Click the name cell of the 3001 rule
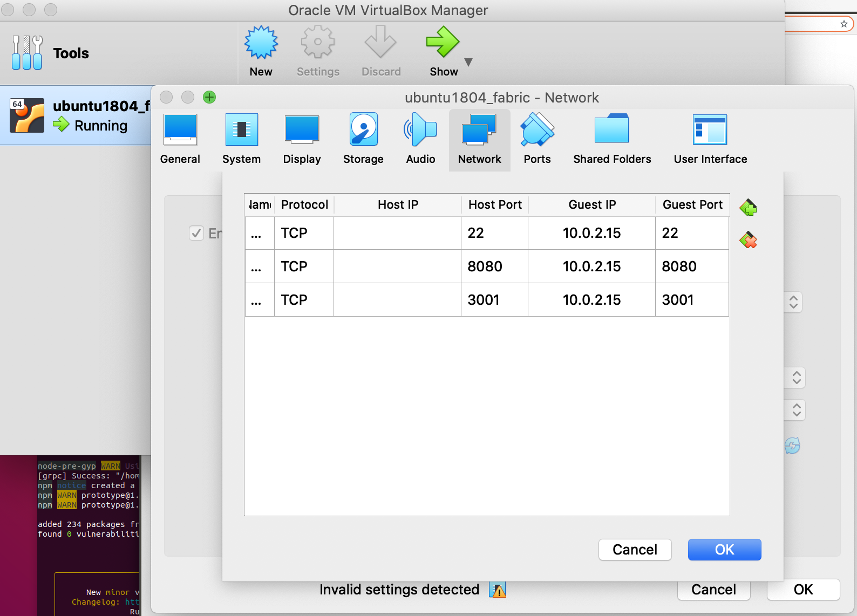Screen dimensions: 857x616 click(260, 300)
